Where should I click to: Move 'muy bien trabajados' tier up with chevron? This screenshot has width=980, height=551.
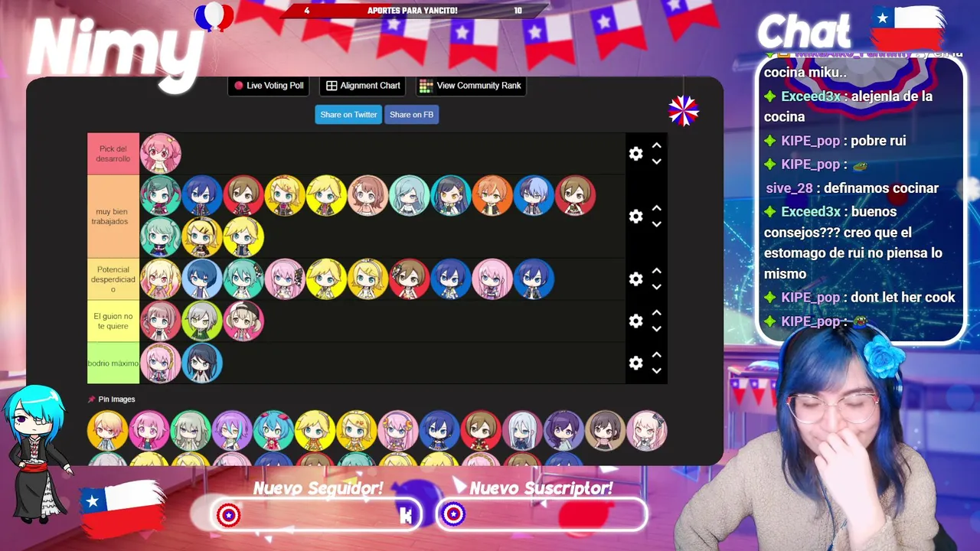[656, 208]
